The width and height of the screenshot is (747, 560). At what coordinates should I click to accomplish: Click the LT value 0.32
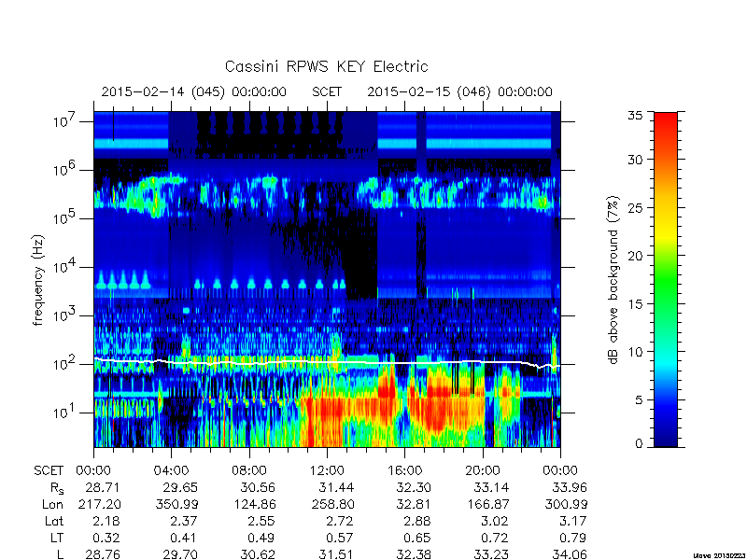106,538
